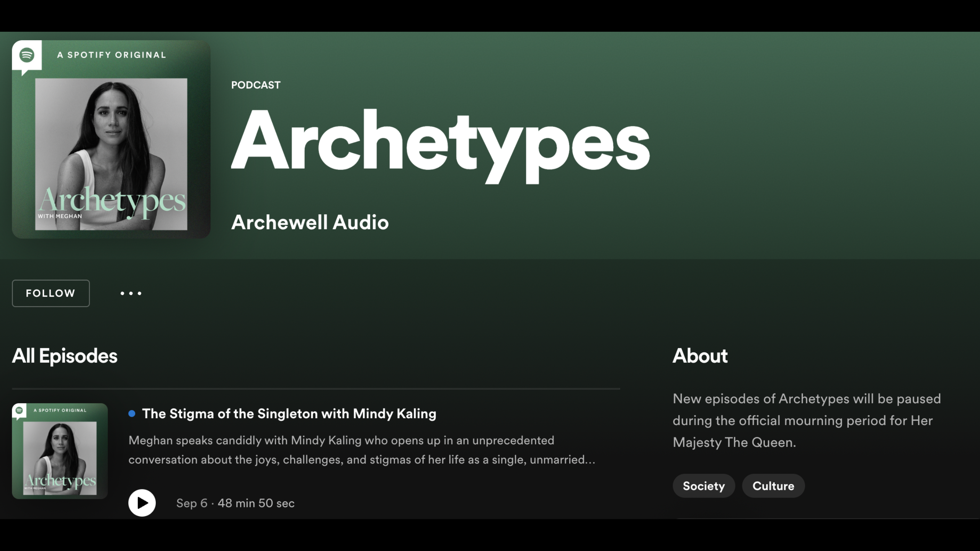Click the About section heading

(700, 356)
